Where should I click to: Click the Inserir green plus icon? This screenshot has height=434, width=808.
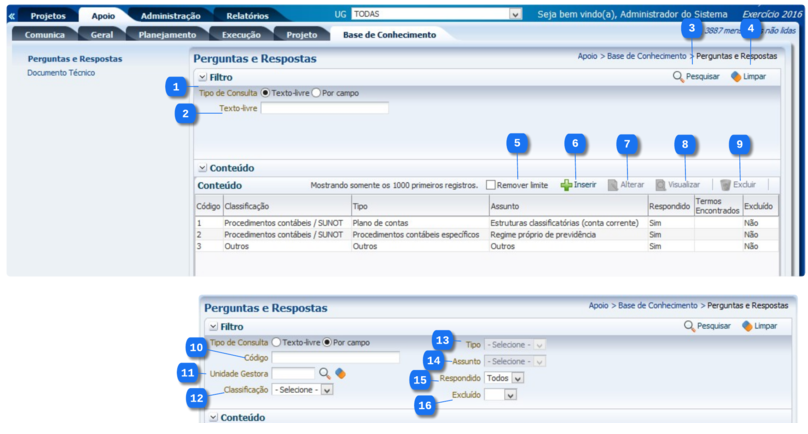566,185
